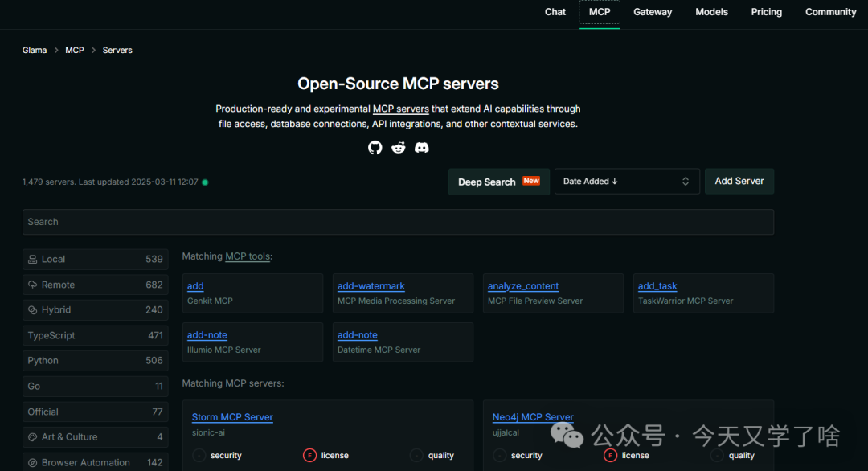This screenshot has width=868, height=471.
Task: Open the Neo4j MCP Server link
Action: (533, 417)
